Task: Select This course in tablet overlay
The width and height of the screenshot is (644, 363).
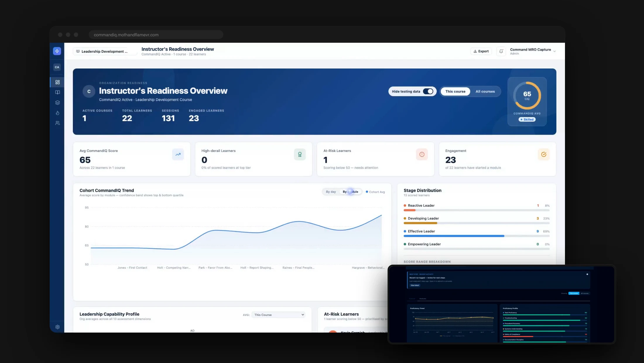Action: click(574, 293)
